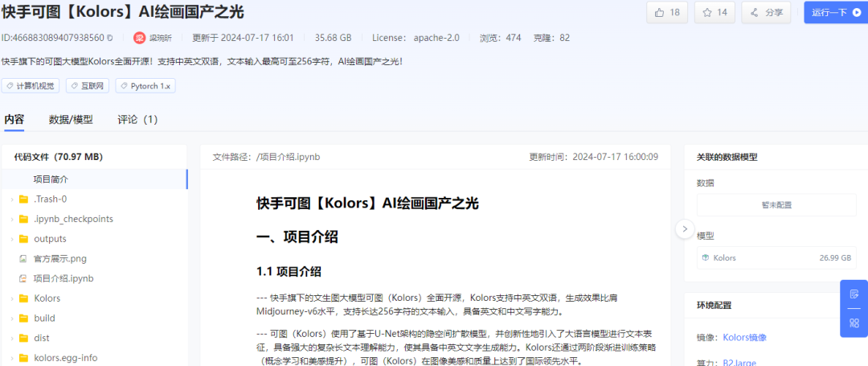Click the star favorite icon
868x366 pixels.
pos(707,12)
